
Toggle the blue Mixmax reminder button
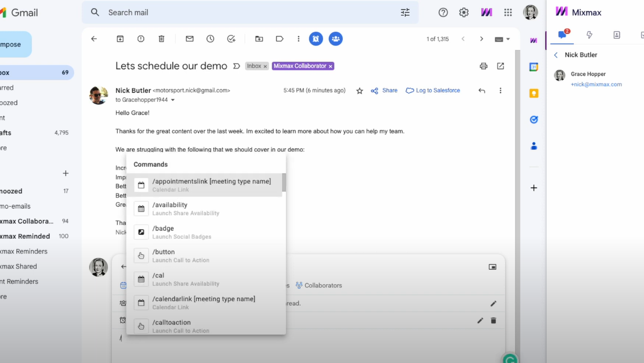click(x=316, y=39)
